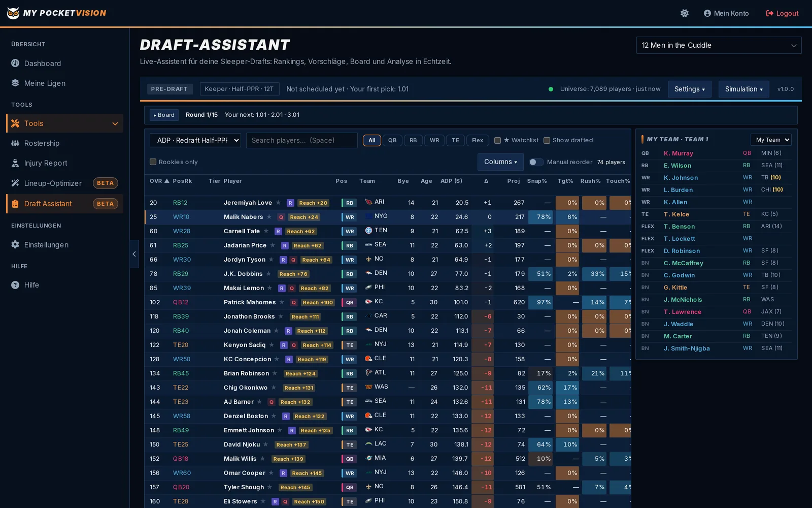Expand the Board panel
The height and width of the screenshot is (508, 812).
pyautogui.click(x=163, y=115)
